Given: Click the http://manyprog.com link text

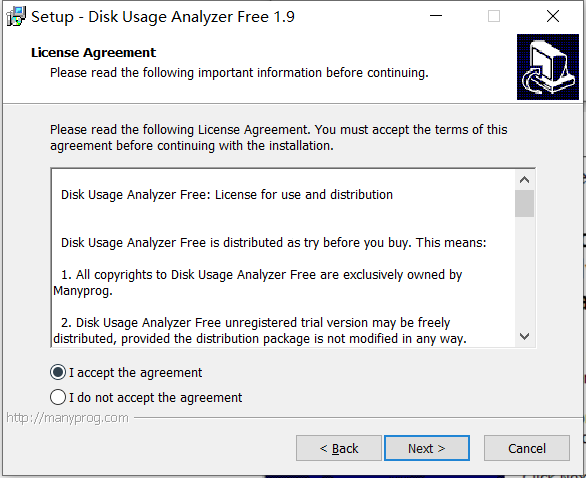Looking at the screenshot, I should (x=67, y=418).
